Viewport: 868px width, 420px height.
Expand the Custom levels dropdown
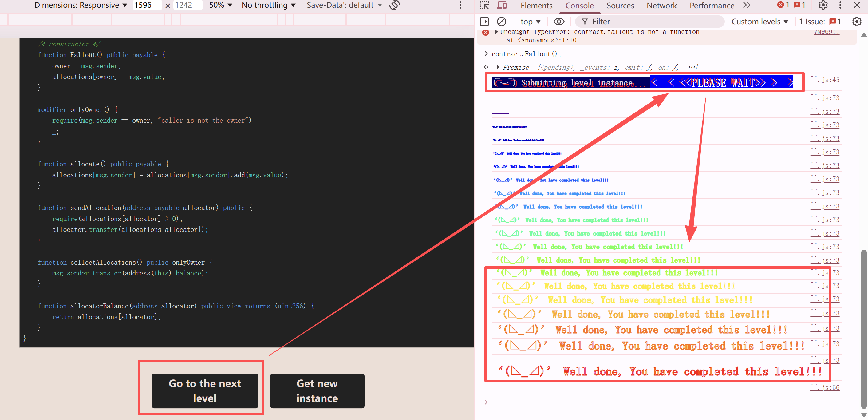[x=759, y=22]
